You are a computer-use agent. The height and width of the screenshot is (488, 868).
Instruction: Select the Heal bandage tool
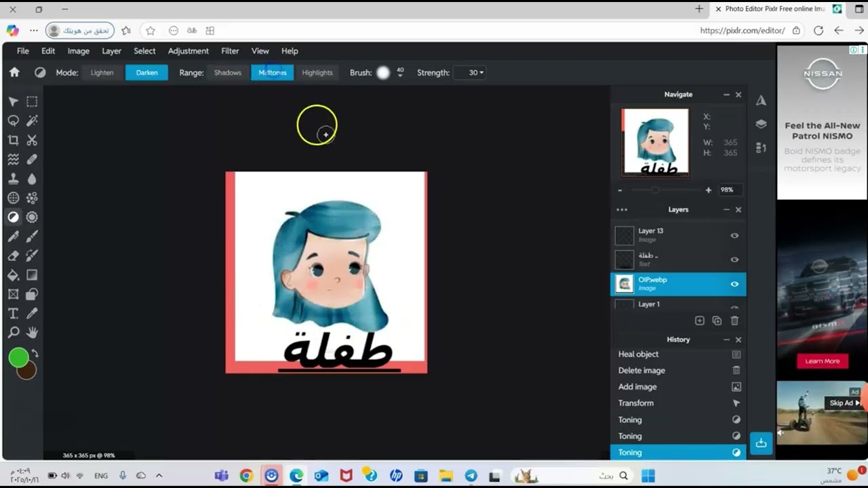point(32,159)
